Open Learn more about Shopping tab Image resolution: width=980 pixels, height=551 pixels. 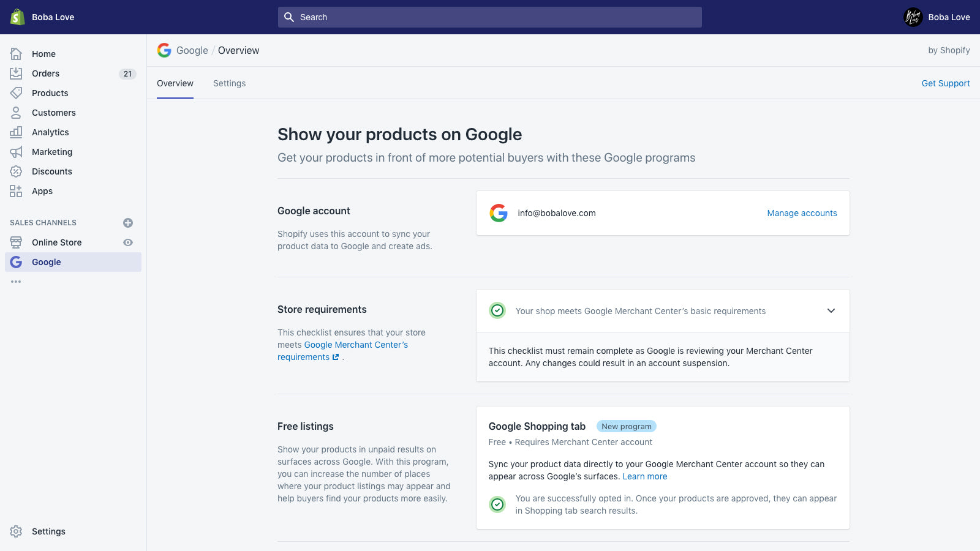point(645,476)
